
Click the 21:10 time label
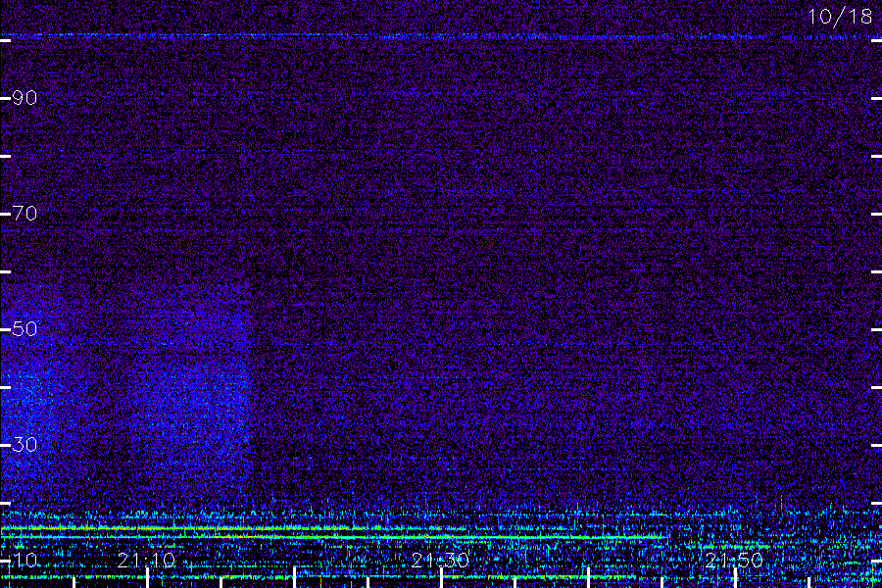[146, 560]
